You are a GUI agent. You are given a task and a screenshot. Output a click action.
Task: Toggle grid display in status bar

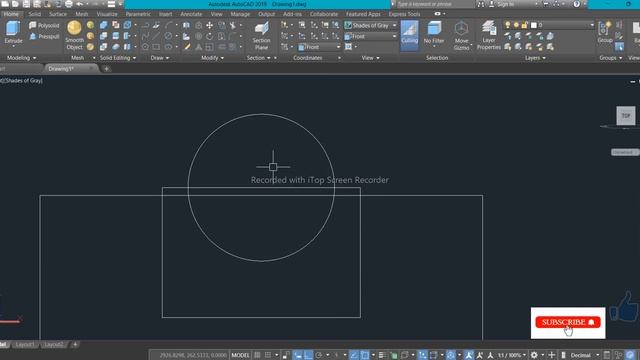point(258,355)
